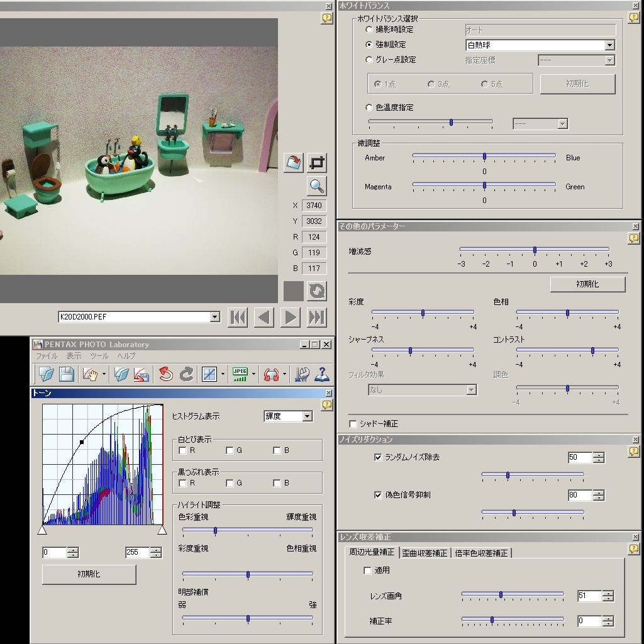
Task: Open the ファイル menu
Action: (x=47, y=356)
